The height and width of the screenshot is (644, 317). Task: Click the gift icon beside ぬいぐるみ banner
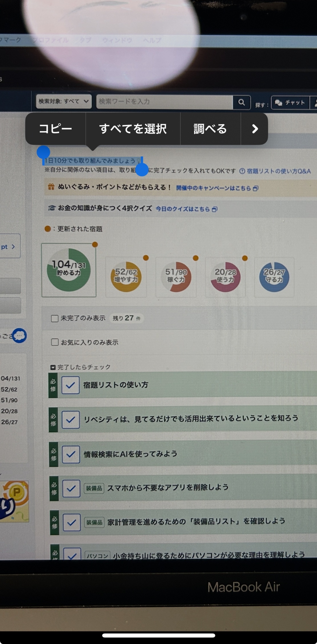(x=51, y=187)
